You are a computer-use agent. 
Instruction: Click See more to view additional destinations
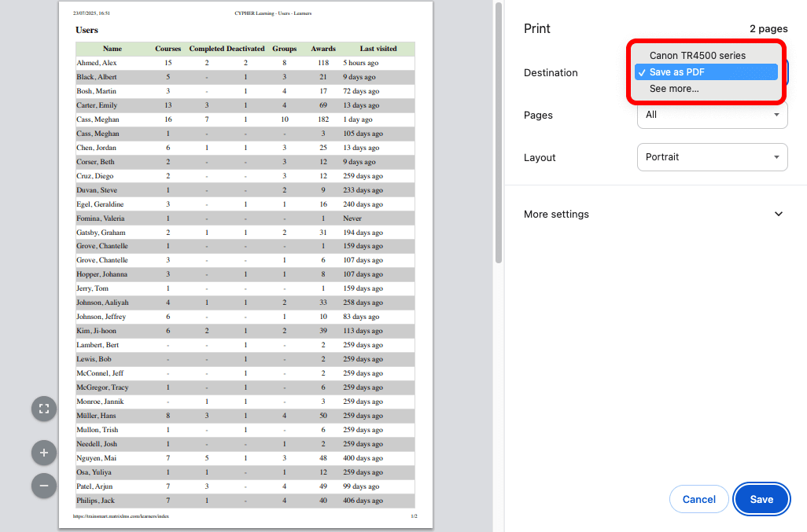pyautogui.click(x=673, y=89)
